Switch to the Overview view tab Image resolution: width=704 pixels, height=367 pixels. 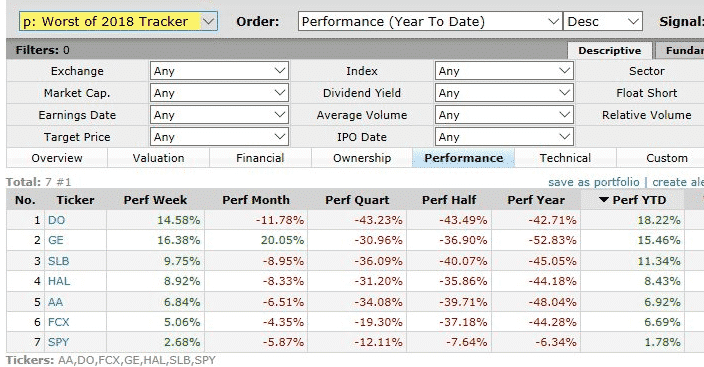57,158
